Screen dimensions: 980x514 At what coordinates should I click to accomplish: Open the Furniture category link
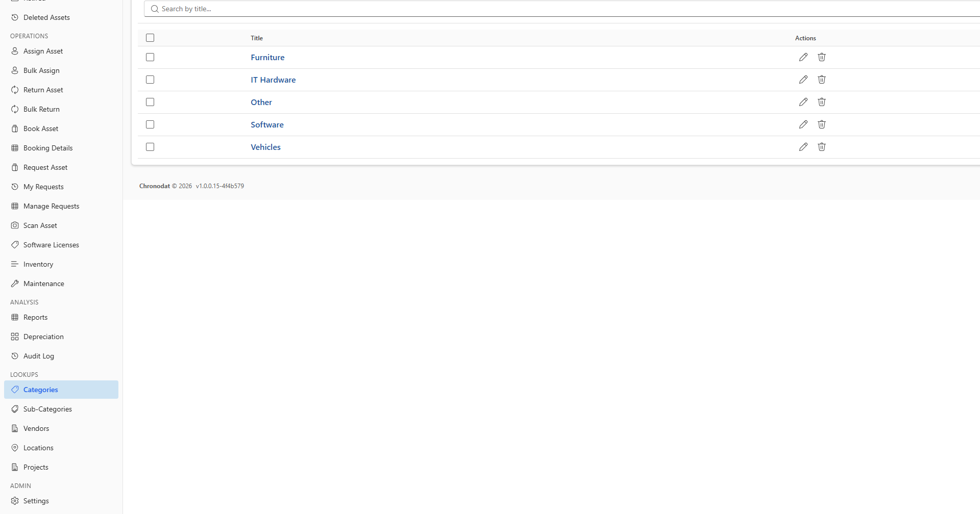tap(267, 58)
